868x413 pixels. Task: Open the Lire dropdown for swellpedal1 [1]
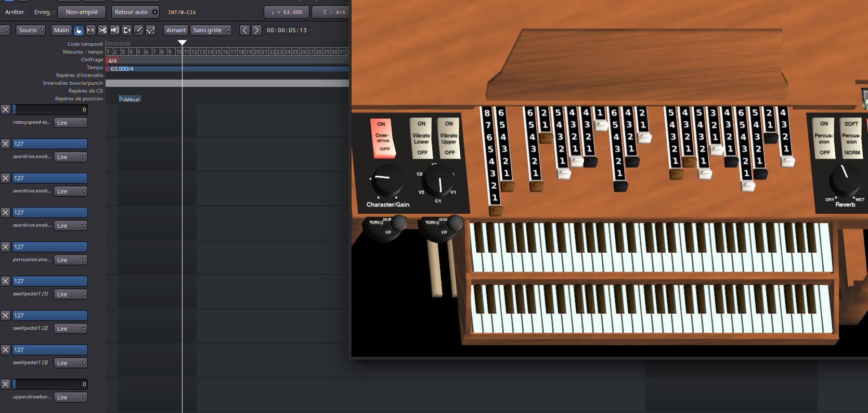tap(71, 294)
